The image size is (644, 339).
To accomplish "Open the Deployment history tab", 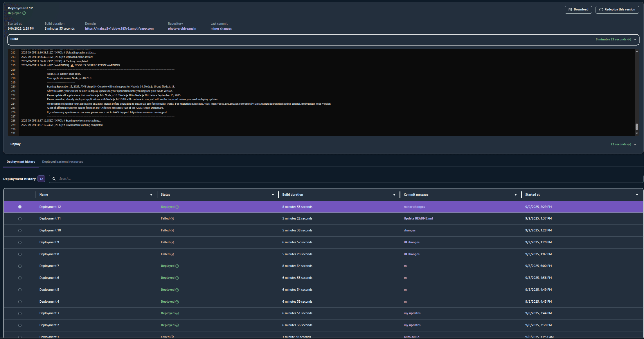I will (x=21, y=162).
